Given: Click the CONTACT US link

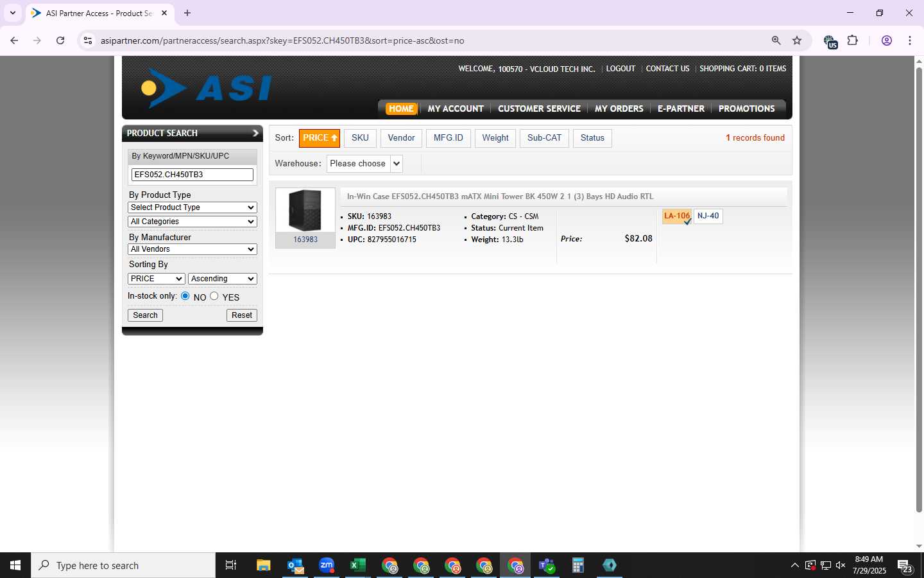Looking at the screenshot, I should (x=667, y=69).
